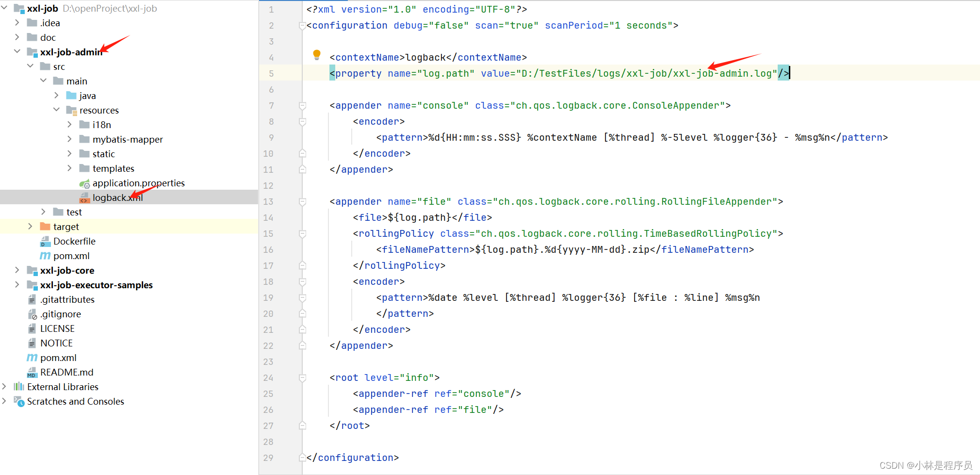Fold the configuration tag at line 2
Screen dimensions: 980x475
click(x=302, y=25)
